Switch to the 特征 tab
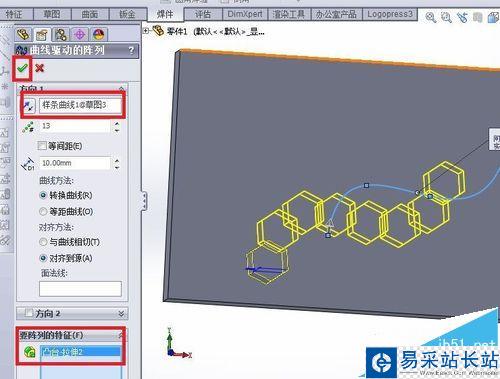 tap(15, 14)
